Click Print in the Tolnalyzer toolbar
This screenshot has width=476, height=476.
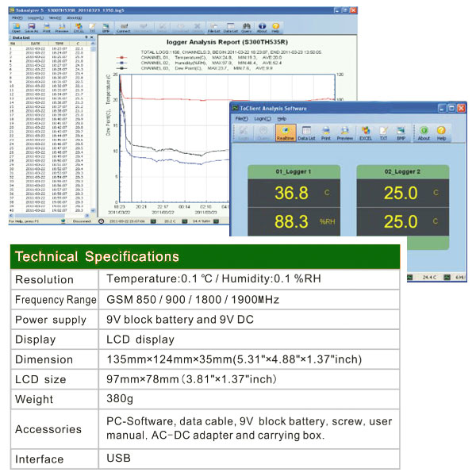(47, 28)
